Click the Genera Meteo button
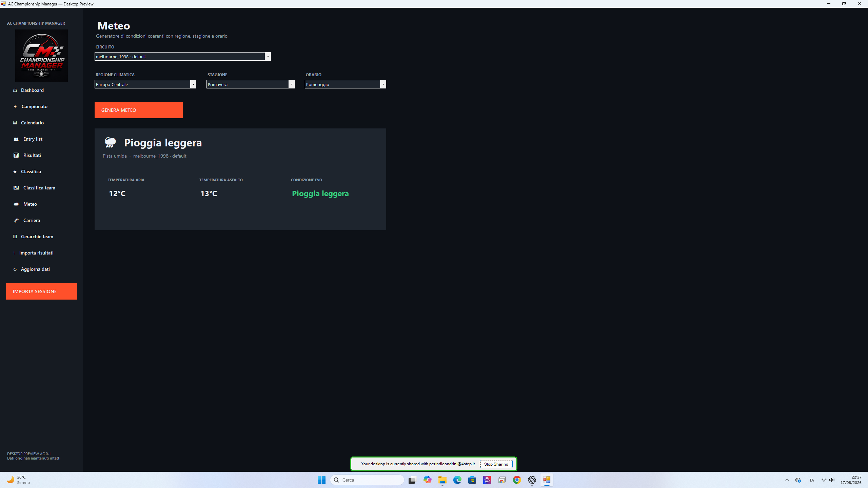Viewport: 868px width, 488px height. pos(139,110)
